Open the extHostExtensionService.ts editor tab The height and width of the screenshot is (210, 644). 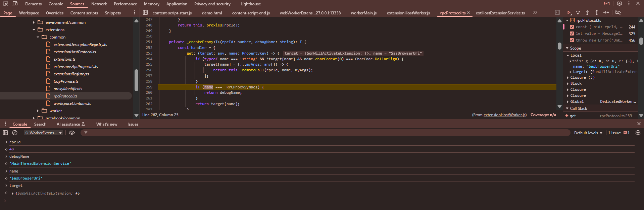pos(500,13)
